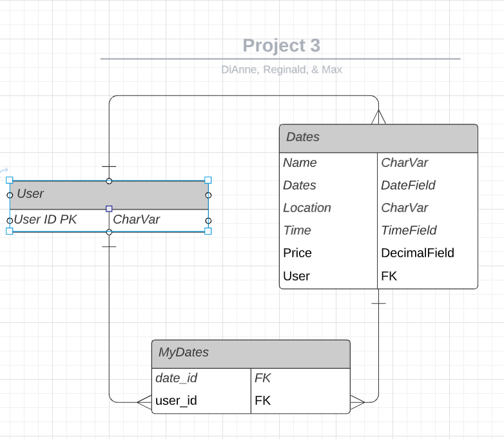Viewport: 504px width, 439px height.
Task: Click the date_id field in MyDates
Action: [x=201, y=378]
